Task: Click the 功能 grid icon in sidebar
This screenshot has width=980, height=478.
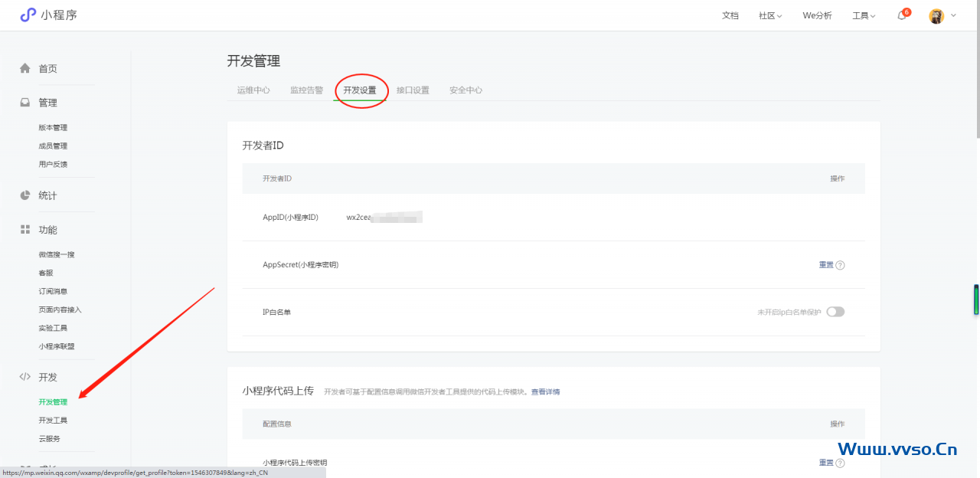Action: 25,230
